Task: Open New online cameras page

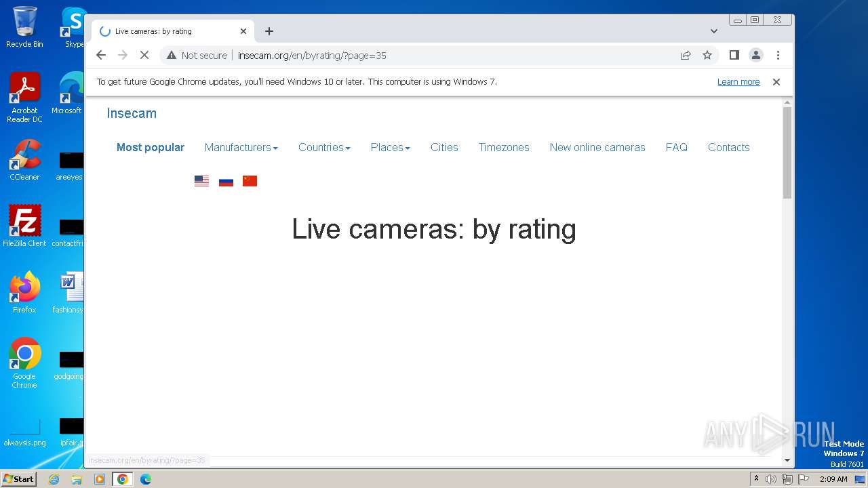Action: 597,147
